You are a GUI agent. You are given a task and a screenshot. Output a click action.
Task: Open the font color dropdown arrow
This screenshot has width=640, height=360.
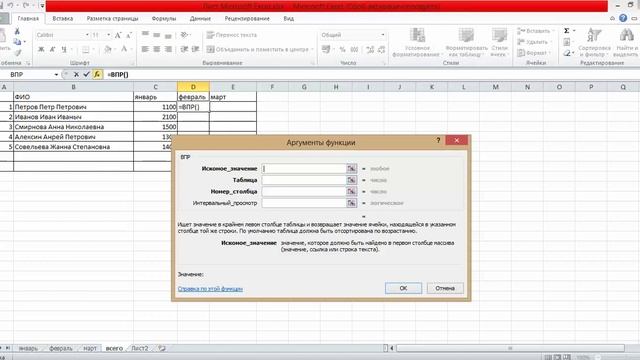pyautogui.click(x=131, y=50)
